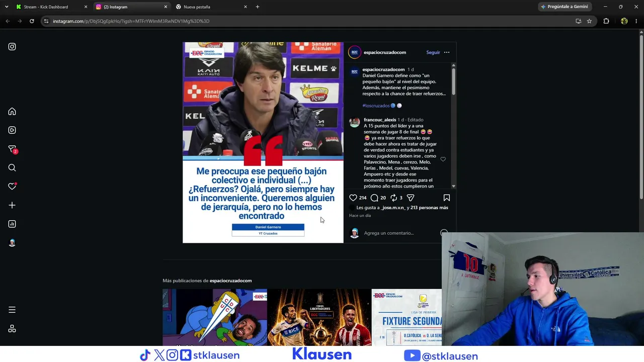Open the #loscruzados hashtag
Image resolution: width=644 pixels, height=362 pixels.
coord(376,106)
